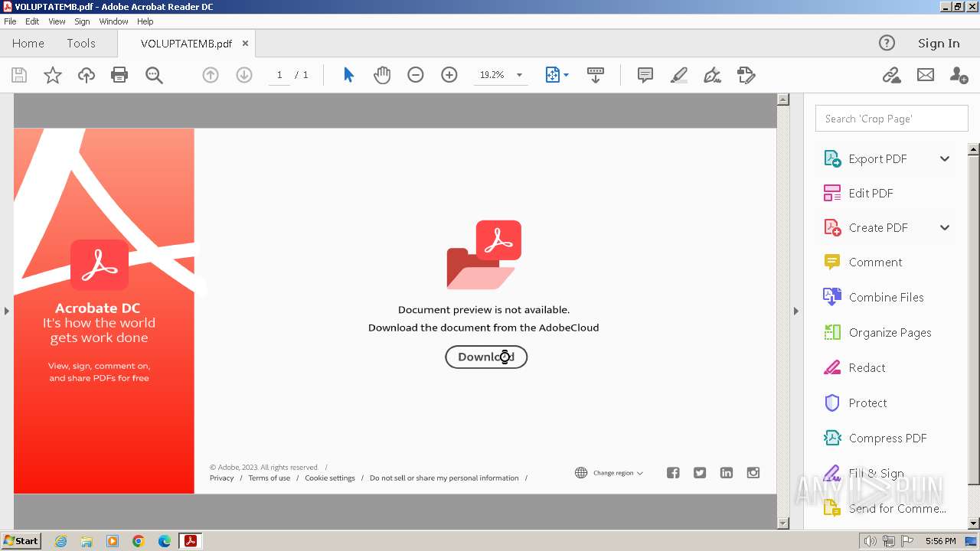Share with others person icon
This screenshot has width=980, height=551.
[x=959, y=75]
